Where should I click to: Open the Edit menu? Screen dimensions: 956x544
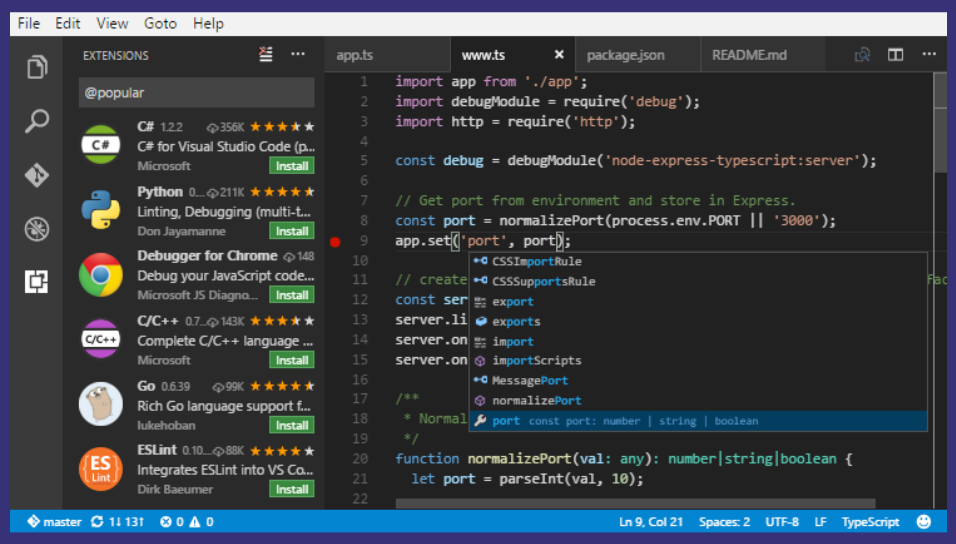click(x=68, y=23)
